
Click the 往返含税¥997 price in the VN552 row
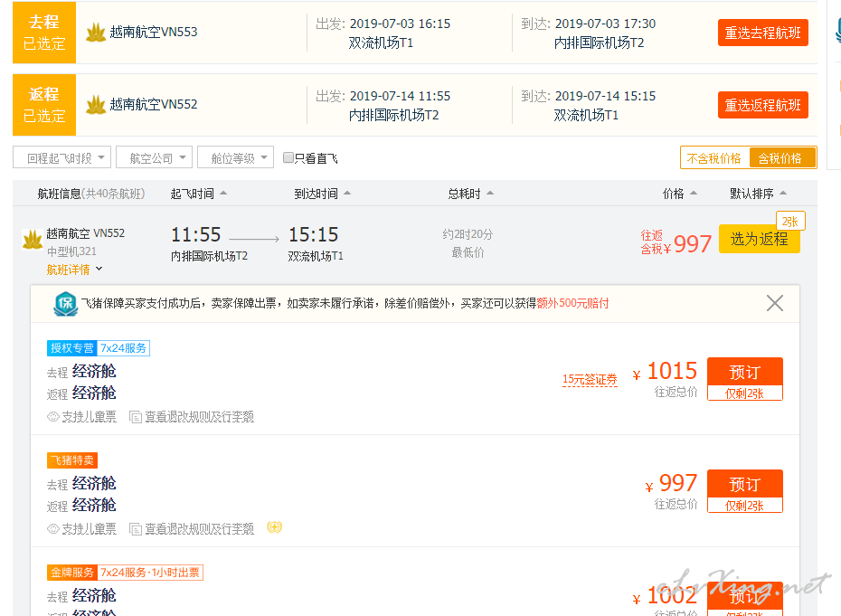coord(676,243)
